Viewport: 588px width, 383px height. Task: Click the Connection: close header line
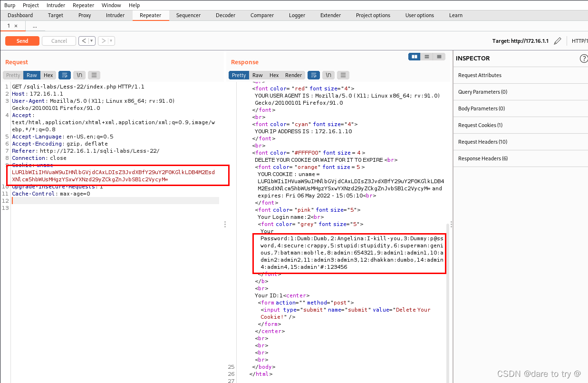[39, 158]
